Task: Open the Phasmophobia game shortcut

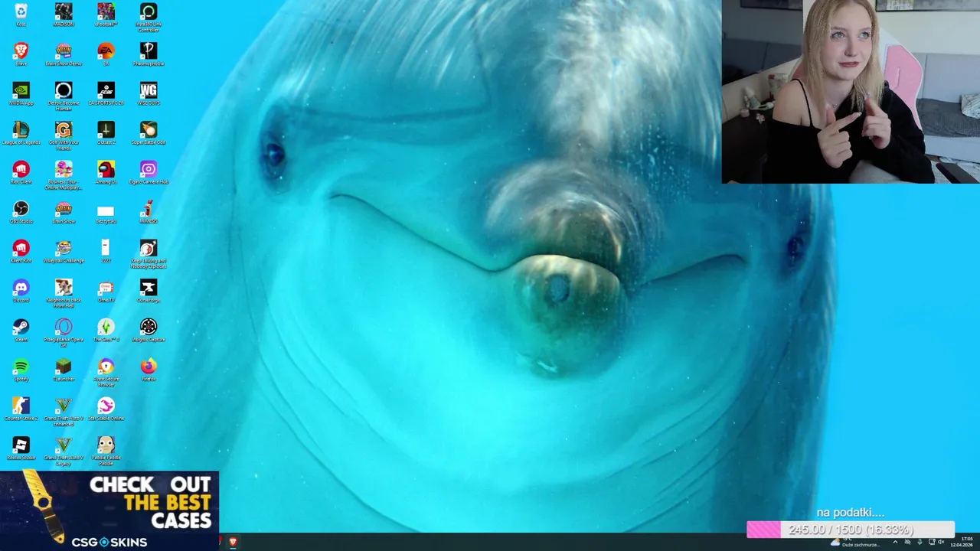Action: [x=149, y=54]
